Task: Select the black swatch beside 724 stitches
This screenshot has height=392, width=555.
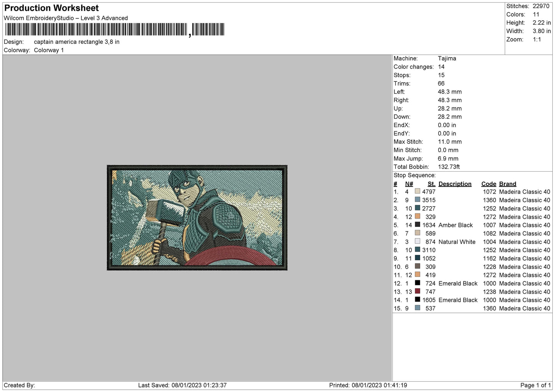Action: tap(417, 283)
